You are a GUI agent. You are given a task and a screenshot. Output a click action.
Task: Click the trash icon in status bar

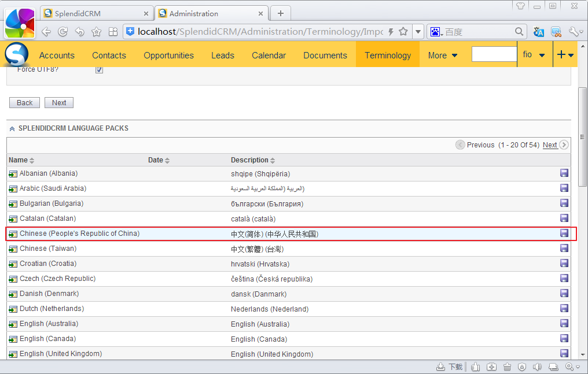(x=507, y=367)
